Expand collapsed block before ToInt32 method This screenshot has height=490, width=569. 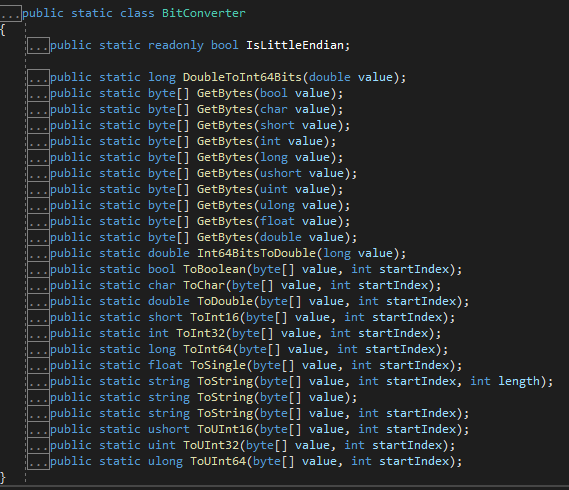click(x=38, y=333)
